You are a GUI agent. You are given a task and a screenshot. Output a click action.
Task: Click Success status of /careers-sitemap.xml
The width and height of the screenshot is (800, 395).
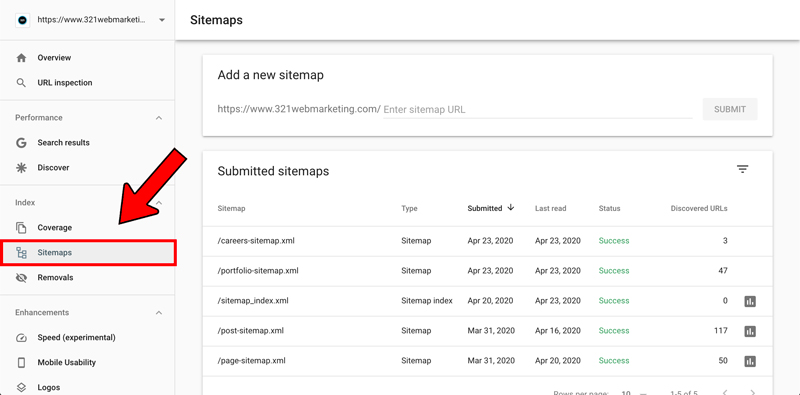pos(614,241)
